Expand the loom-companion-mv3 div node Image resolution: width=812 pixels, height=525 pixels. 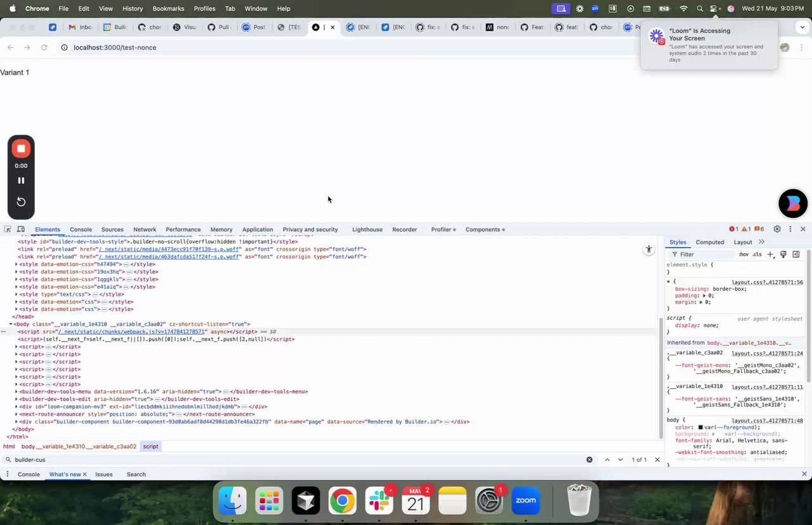[16, 407]
